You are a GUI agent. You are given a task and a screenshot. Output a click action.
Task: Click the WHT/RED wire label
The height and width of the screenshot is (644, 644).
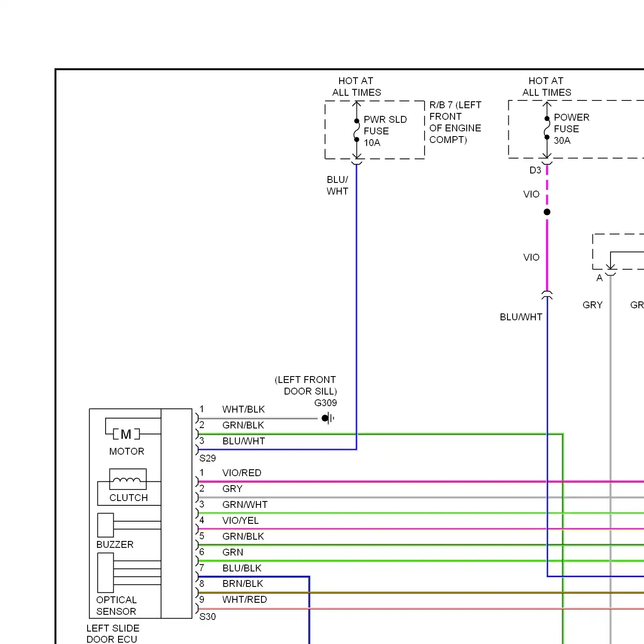click(244, 599)
